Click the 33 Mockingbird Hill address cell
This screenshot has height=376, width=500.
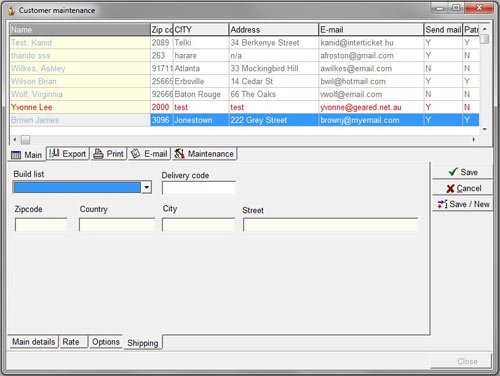point(274,68)
